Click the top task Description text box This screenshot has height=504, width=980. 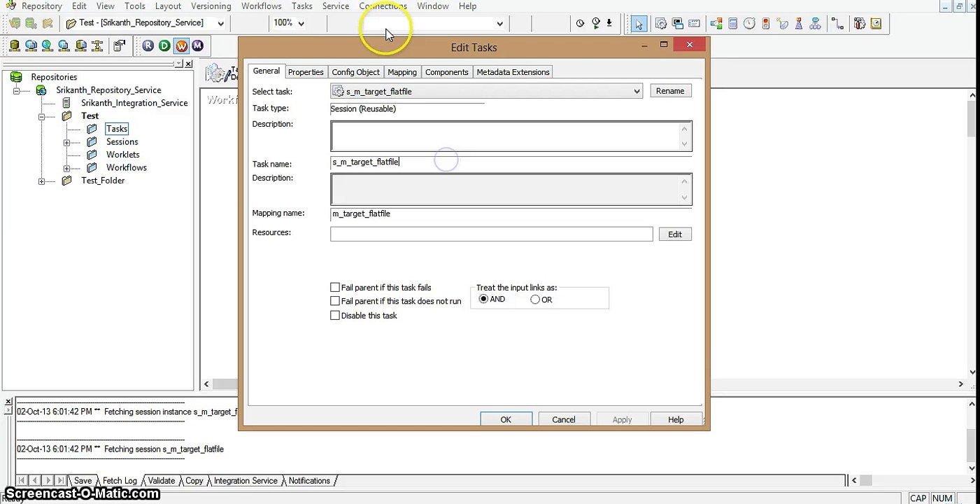(511, 136)
